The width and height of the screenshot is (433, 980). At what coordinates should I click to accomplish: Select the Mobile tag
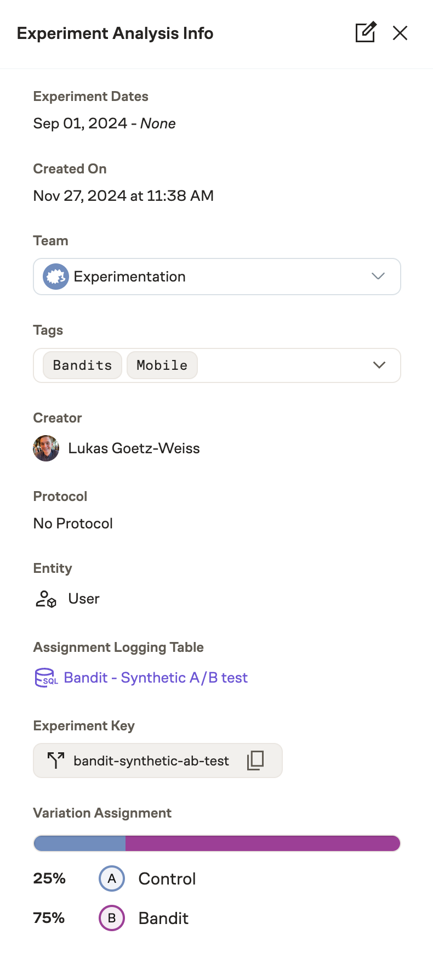coord(162,365)
